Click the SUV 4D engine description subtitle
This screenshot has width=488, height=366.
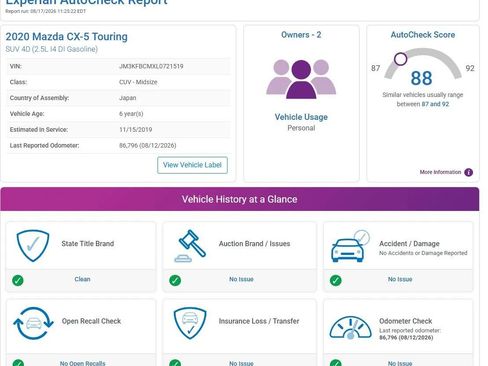point(52,49)
